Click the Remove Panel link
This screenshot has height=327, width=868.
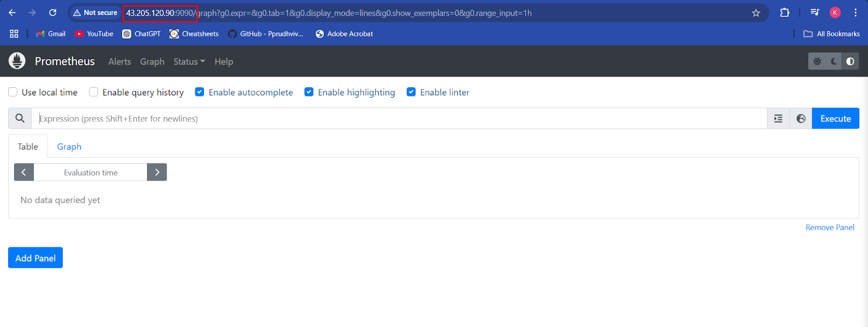click(x=830, y=227)
